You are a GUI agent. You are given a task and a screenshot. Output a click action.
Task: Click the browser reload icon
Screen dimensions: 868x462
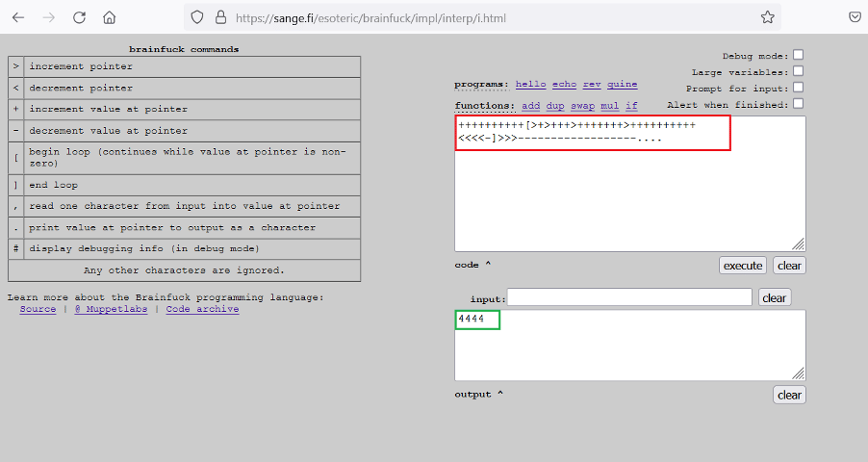pyautogui.click(x=79, y=17)
